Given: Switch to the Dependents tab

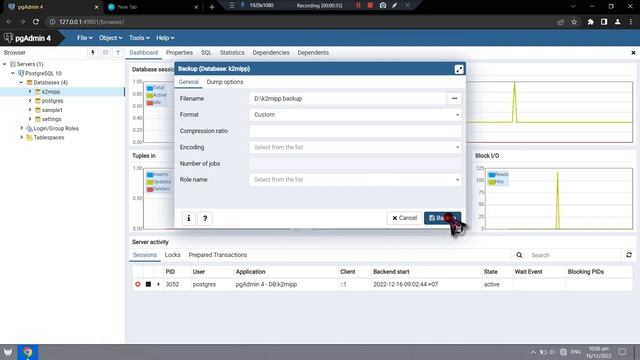Looking at the screenshot, I should (x=313, y=53).
